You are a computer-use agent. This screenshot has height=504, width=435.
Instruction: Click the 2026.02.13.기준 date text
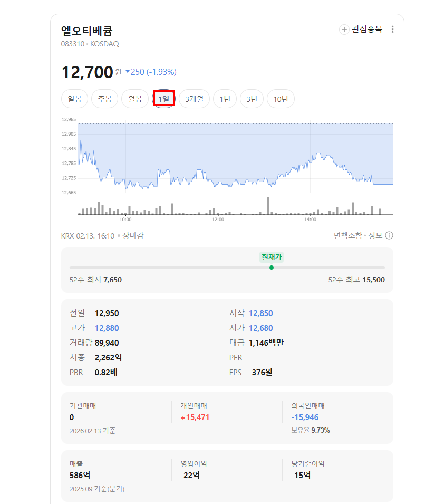point(92,431)
